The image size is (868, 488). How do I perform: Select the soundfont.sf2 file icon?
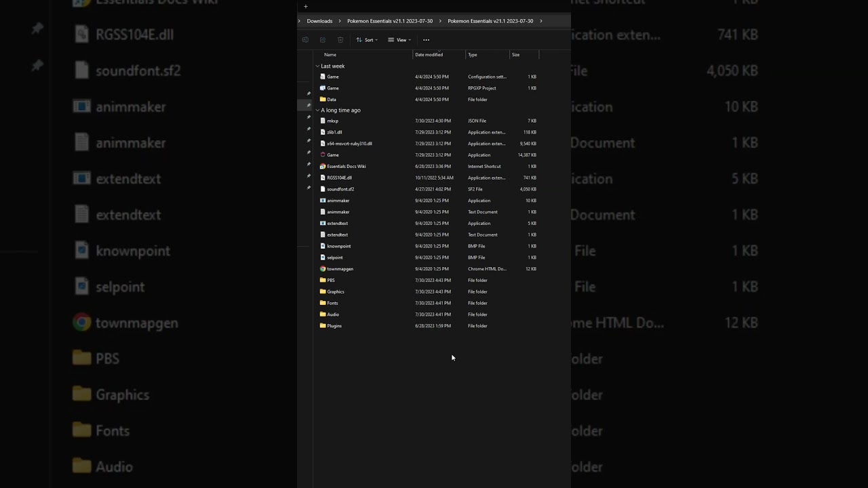[323, 189]
